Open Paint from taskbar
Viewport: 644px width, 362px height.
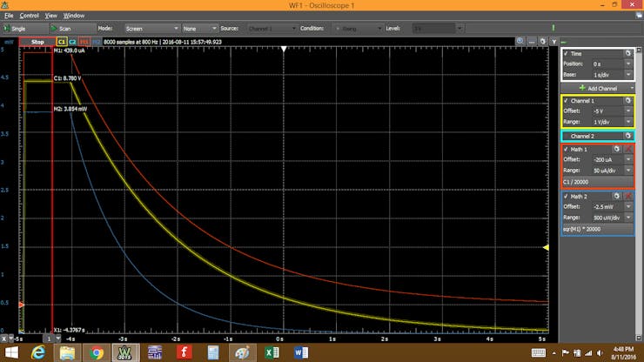(242, 352)
